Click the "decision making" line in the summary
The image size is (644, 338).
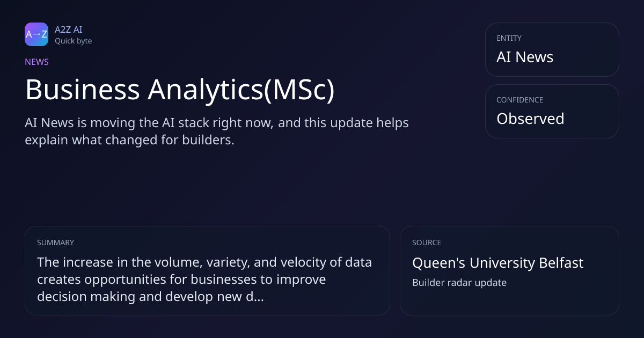pyautogui.click(x=150, y=296)
